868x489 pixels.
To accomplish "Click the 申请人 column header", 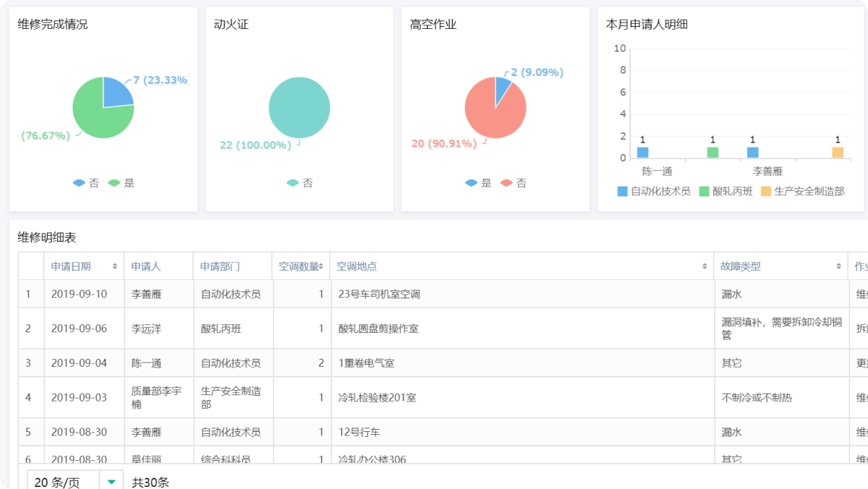I will click(x=145, y=266).
